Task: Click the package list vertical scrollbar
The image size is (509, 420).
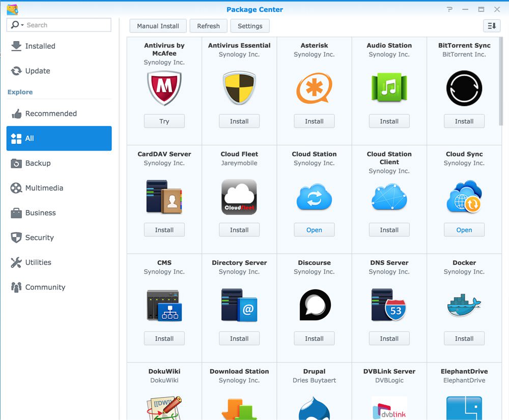Action: pos(501,81)
